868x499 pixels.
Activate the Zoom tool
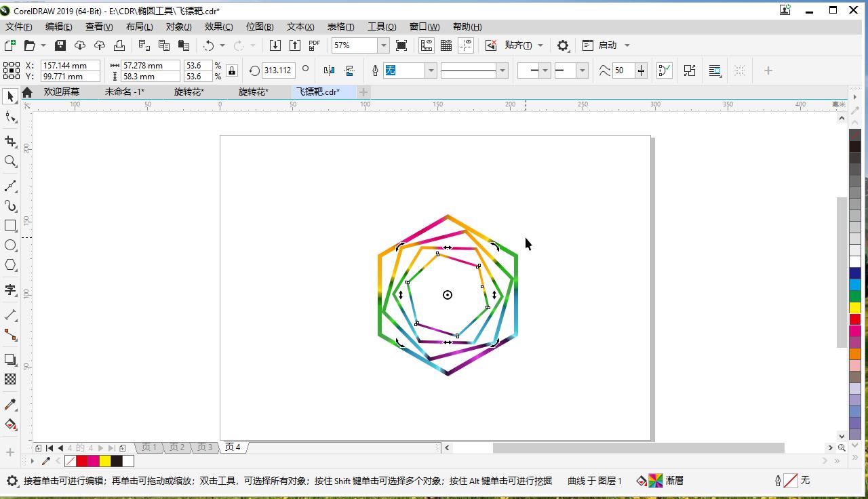coord(9,161)
